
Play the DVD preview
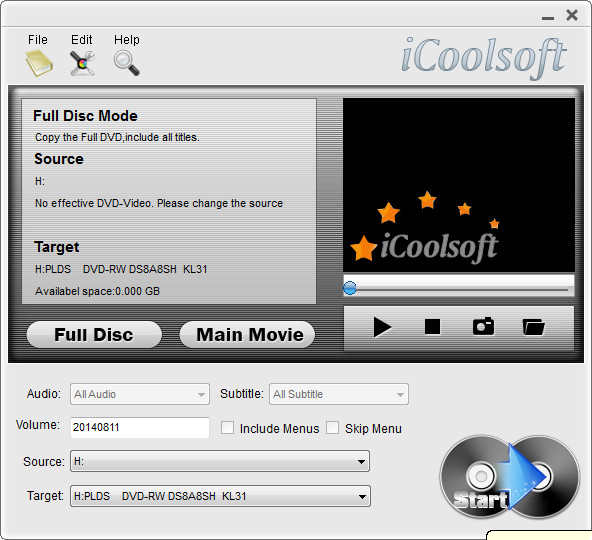coord(382,327)
